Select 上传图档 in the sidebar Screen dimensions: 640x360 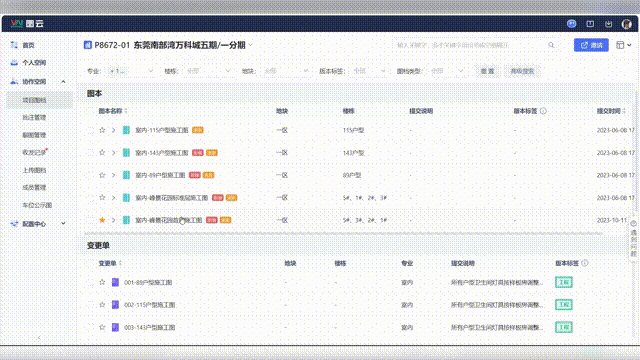point(34,170)
